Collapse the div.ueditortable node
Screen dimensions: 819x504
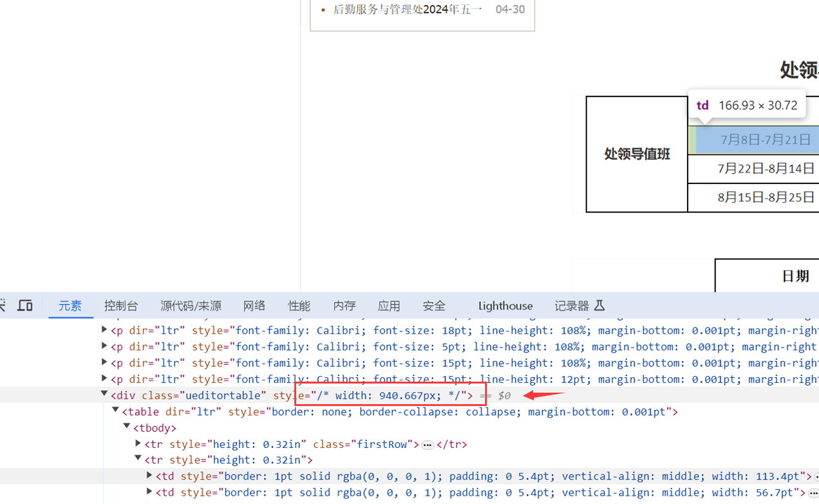[x=104, y=395]
